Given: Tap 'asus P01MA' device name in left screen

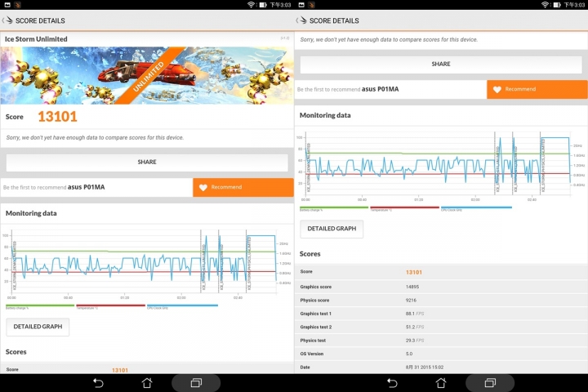Looking at the screenshot, I should [87, 187].
